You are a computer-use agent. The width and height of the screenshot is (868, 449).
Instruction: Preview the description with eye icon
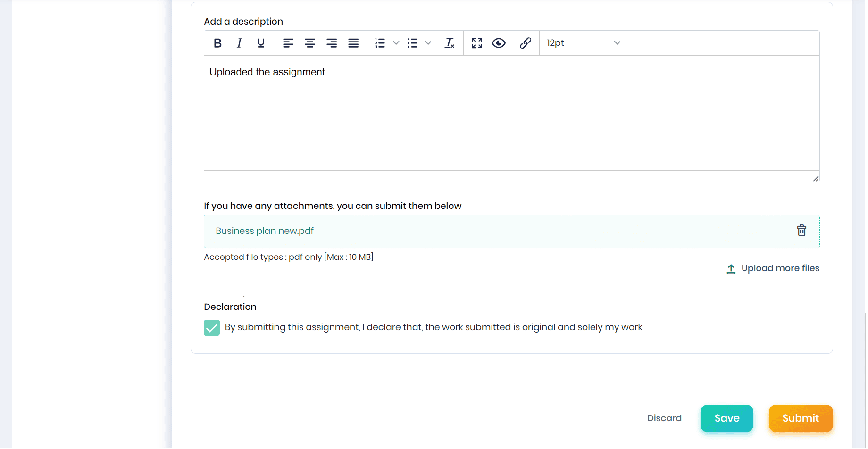point(499,43)
